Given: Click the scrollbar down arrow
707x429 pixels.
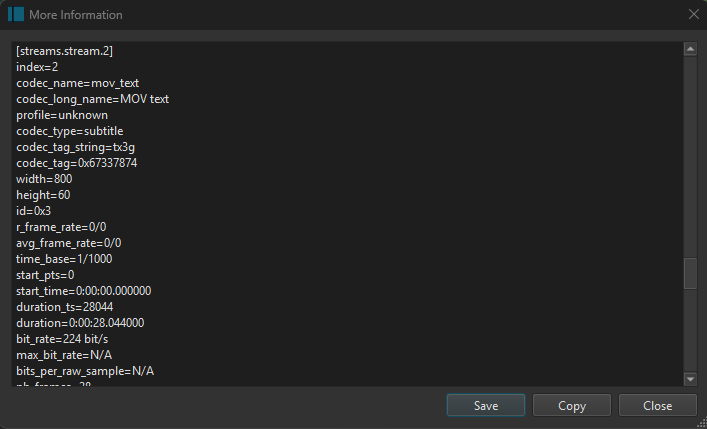Looking at the screenshot, I should coord(690,379).
